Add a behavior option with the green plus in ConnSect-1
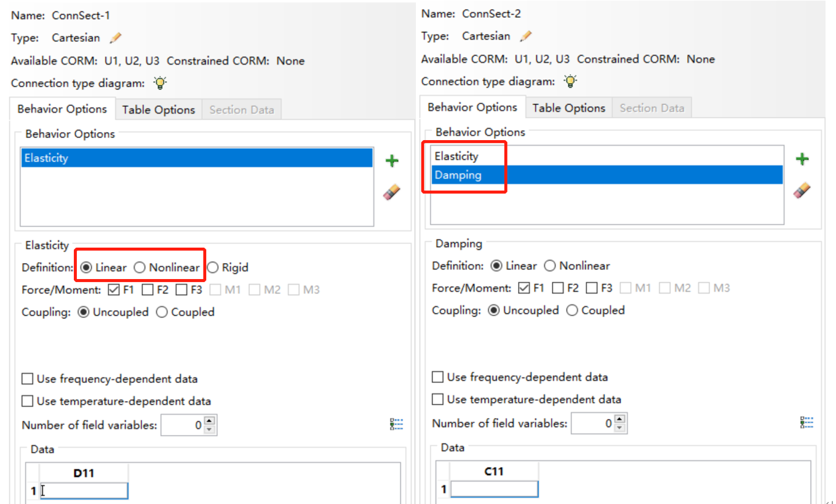This screenshot has width=836, height=504. (392, 161)
